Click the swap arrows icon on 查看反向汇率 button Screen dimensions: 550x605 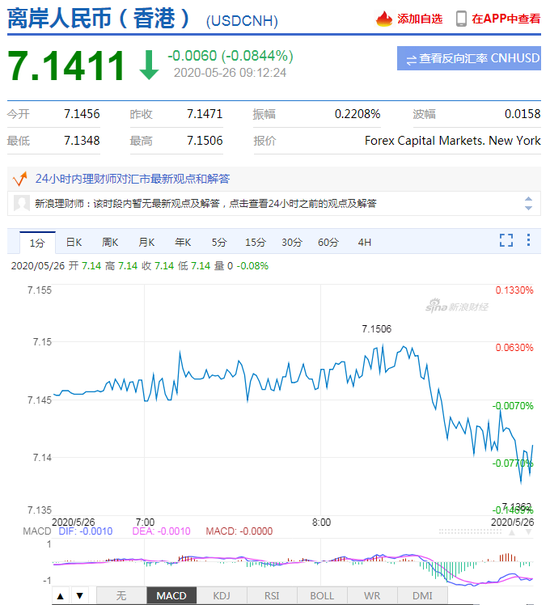(x=411, y=59)
